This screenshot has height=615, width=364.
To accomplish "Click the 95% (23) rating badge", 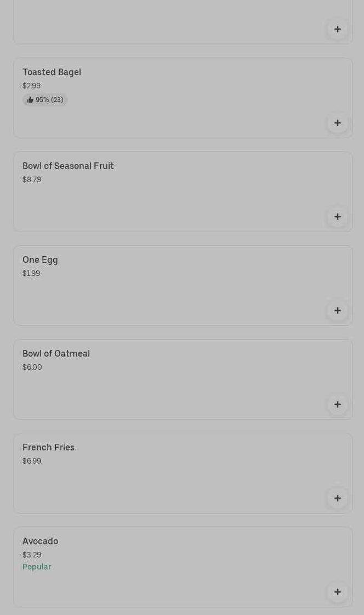I will (x=49, y=100).
